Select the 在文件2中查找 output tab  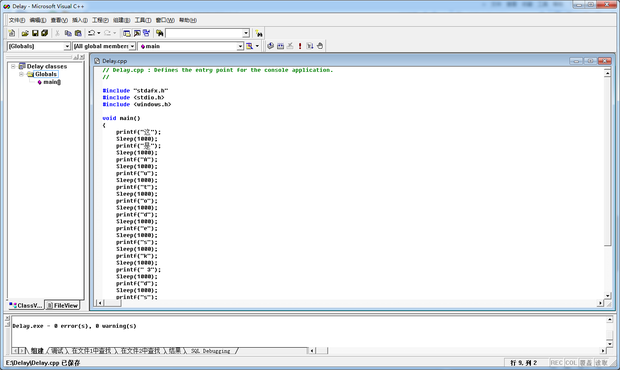tap(140, 351)
